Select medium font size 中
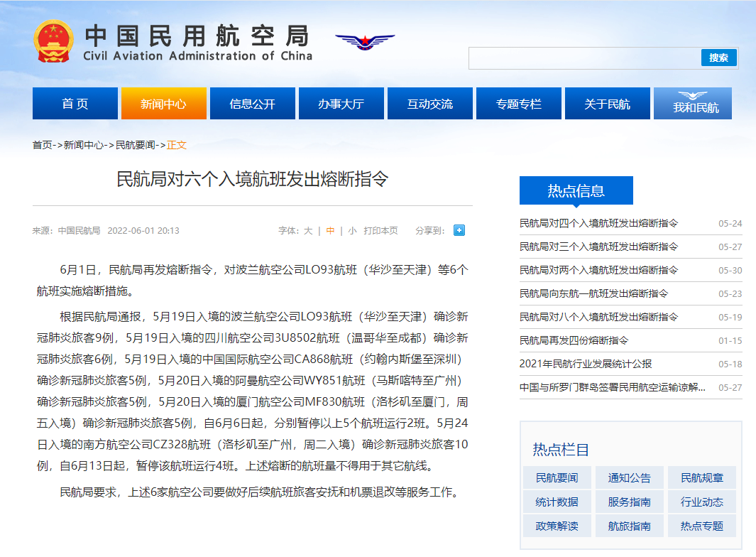Image resolution: width=756 pixels, height=557 pixels. pyautogui.click(x=331, y=230)
